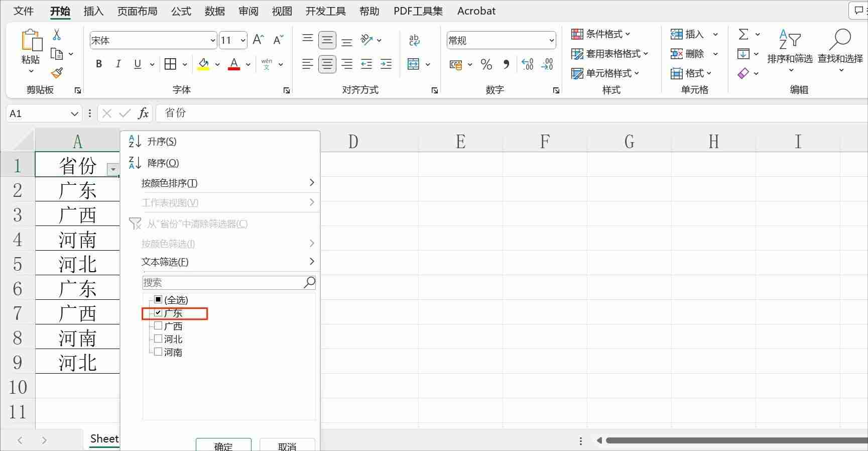Screen dimensions: 868x451
Task: Open 文本筛选 text filters submenu
Action: pyautogui.click(x=221, y=262)
